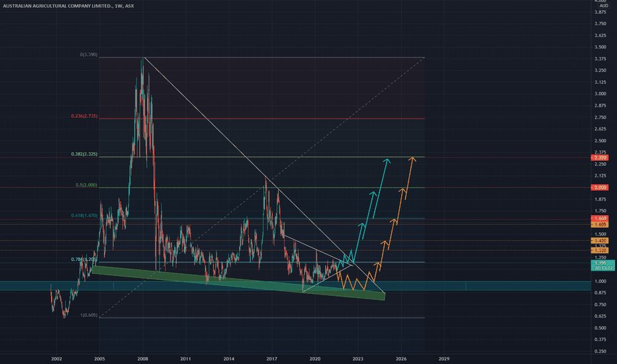Click the 2026 label on time axis
Screen dimensions: 617x364
tap(401, 359)
